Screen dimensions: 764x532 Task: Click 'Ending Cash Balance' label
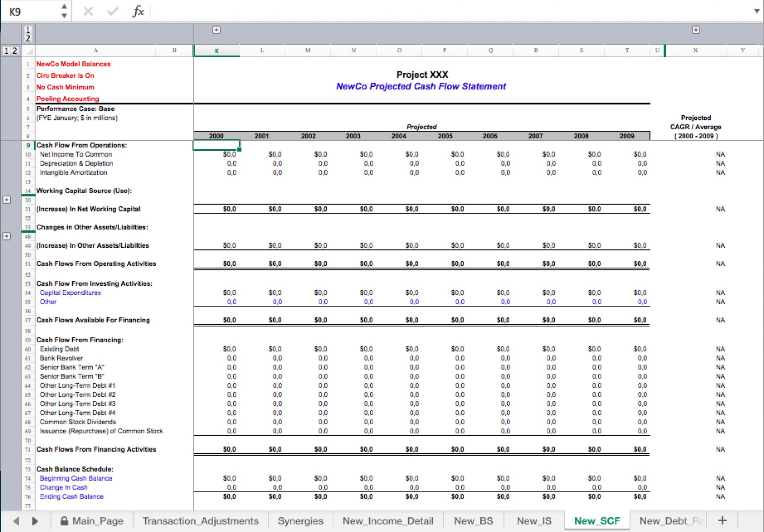coord(72,497)
